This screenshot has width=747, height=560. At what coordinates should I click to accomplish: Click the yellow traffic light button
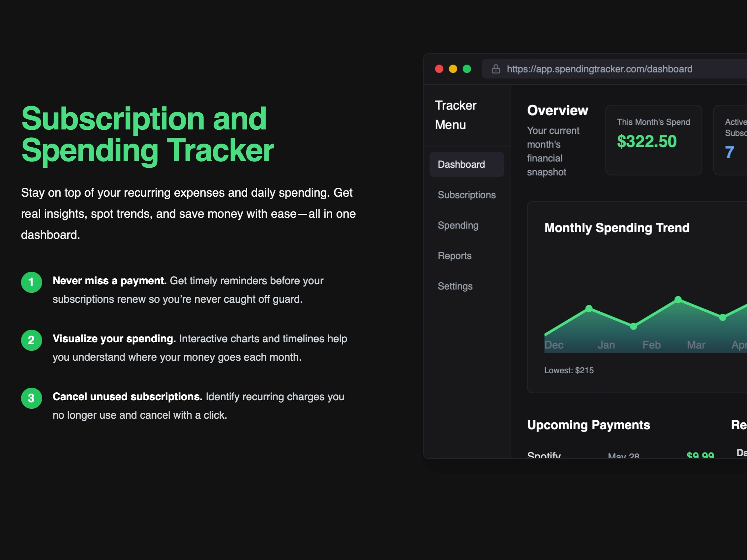(x=453, y=69)
